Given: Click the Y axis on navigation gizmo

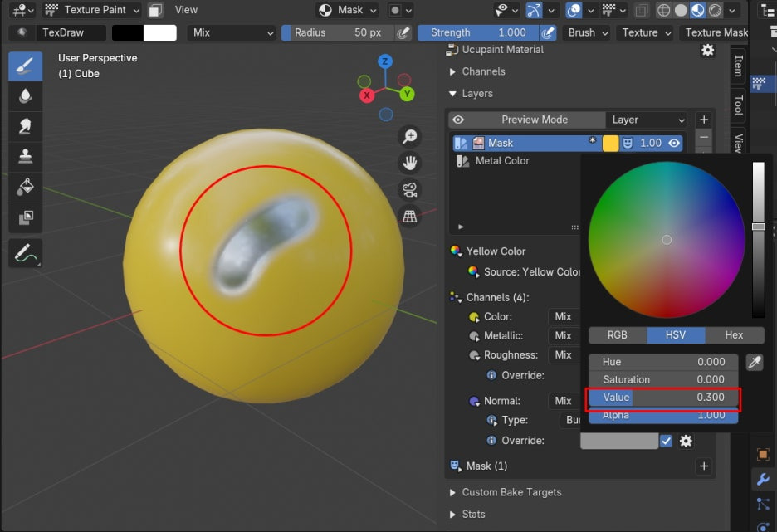Looking at the screenshot, I should 407,94.
